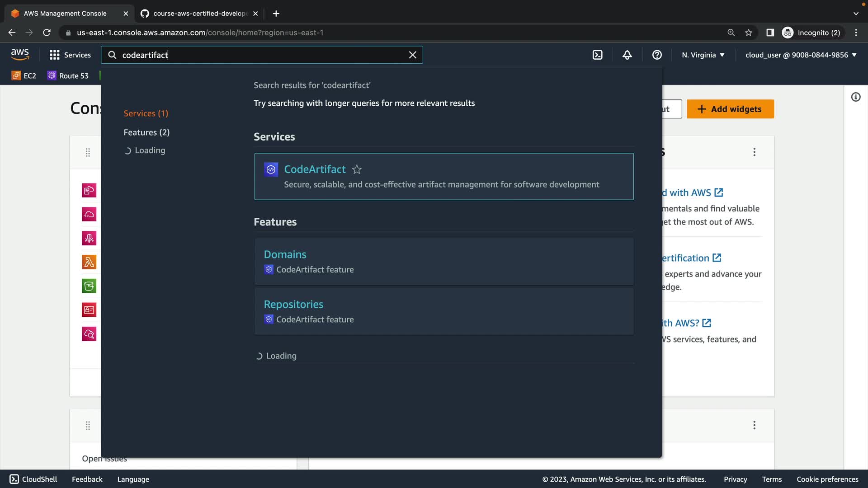
Task: Open the CloudShell icon in the top bar
Action: click(x=597, y=55)
